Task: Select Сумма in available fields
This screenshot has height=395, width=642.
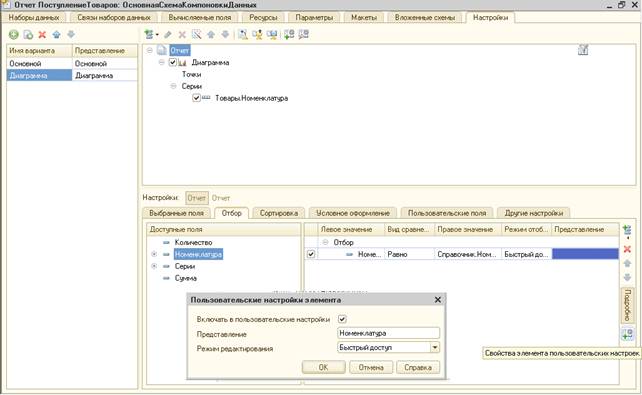Action: coord(185,278)
